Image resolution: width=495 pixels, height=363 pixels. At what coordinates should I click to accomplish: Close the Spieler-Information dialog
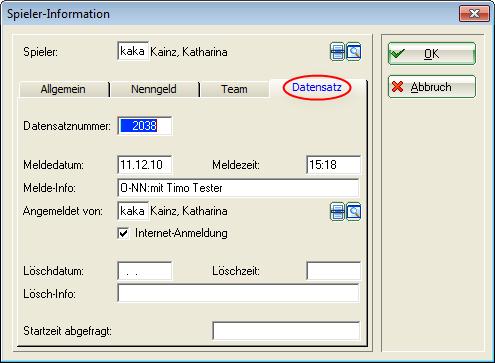[474, 14]
